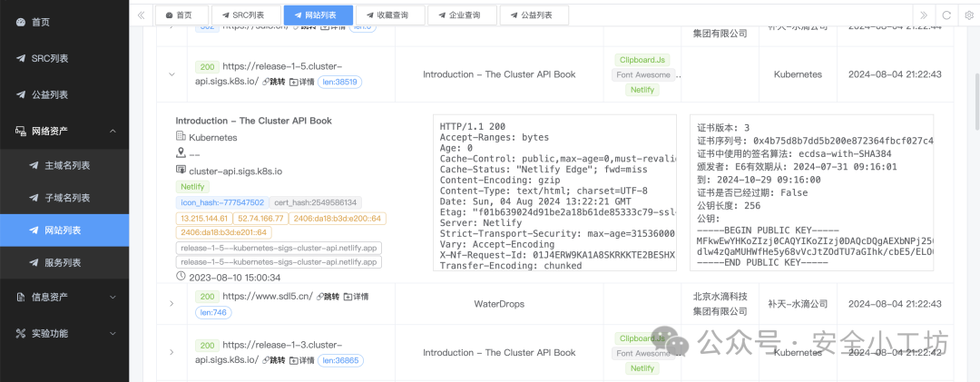Click the len:36865 tag
The width and height of the screenshot is (980, 382).
340,360
